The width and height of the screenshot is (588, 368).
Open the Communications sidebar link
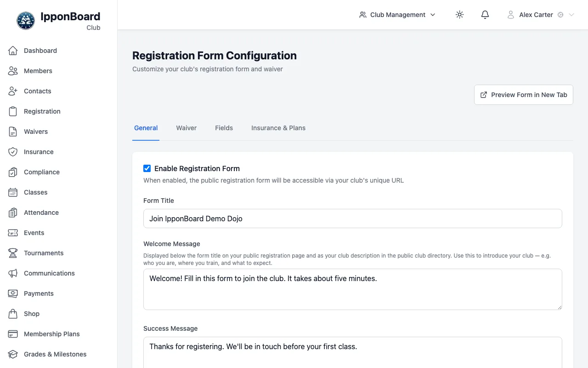pyautogui.click(x=59, y=273)
